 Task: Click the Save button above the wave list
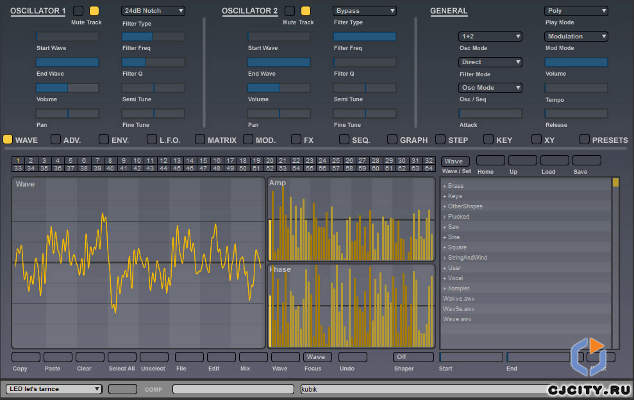tap(586, 161)
